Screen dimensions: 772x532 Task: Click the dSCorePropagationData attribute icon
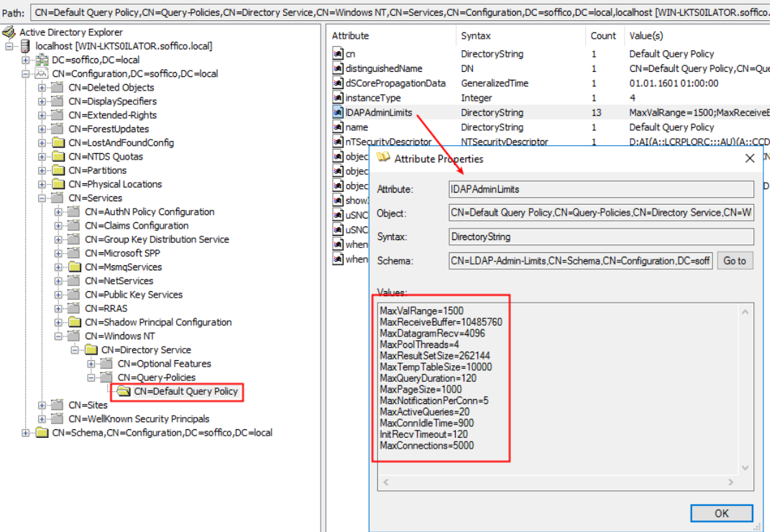pos(338,83)
